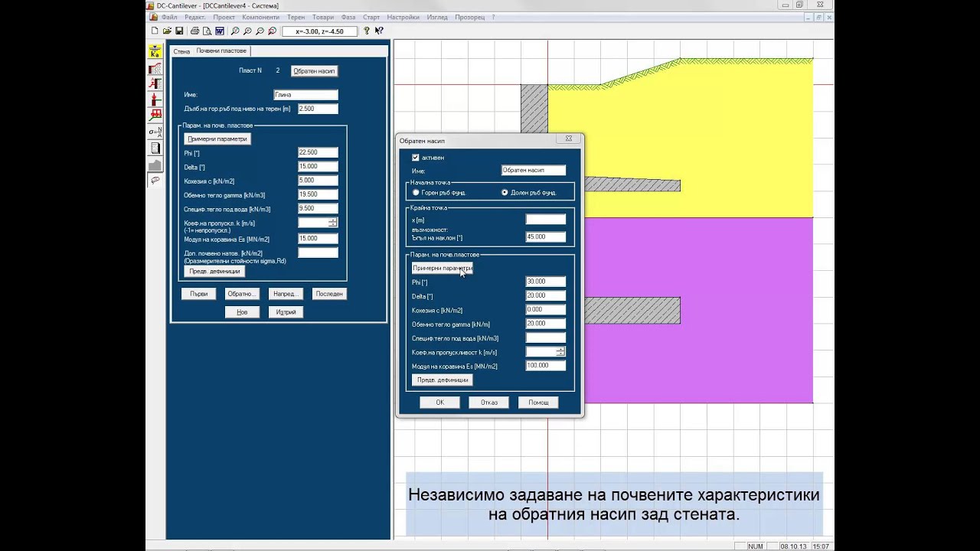
Task: Open the Изглед menu
Action: (437, 17)
